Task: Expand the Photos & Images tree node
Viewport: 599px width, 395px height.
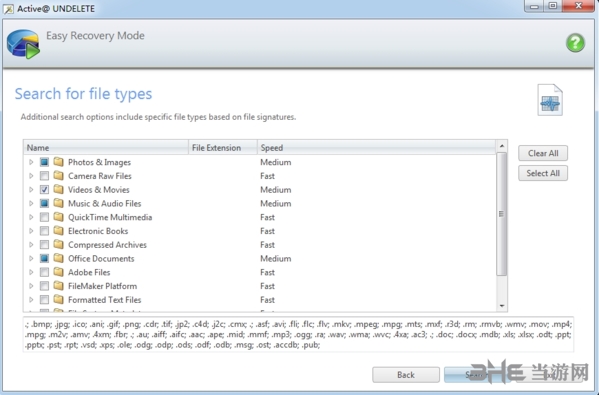Action: pos(31,162)
